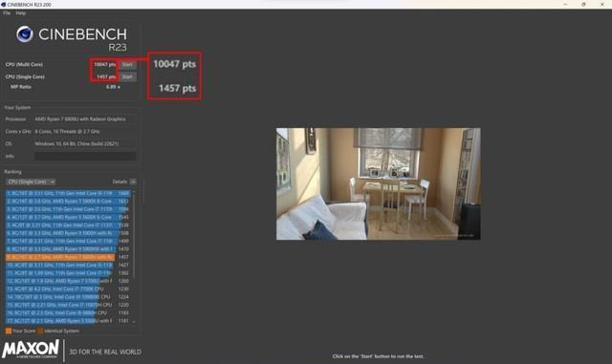612x364 pixels.
Task: Select ranking row 6 Ryzen 9 5900H
Action: pyautogui.click(x=68, y=233)
